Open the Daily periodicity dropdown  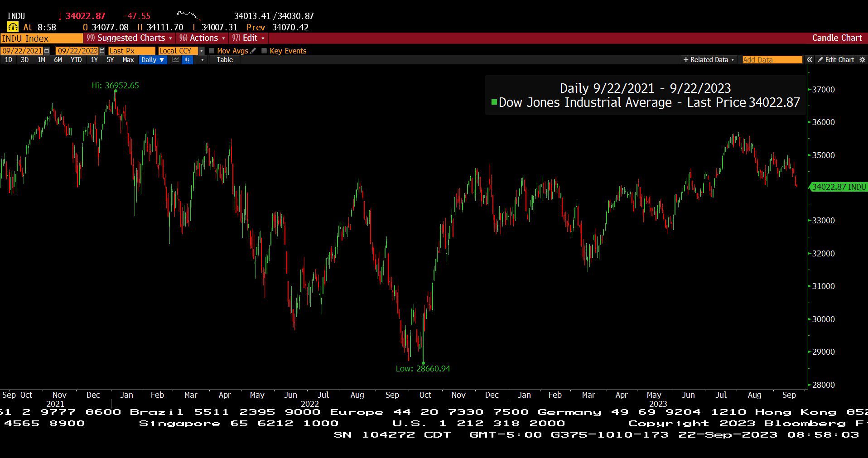tap(153, 60)
